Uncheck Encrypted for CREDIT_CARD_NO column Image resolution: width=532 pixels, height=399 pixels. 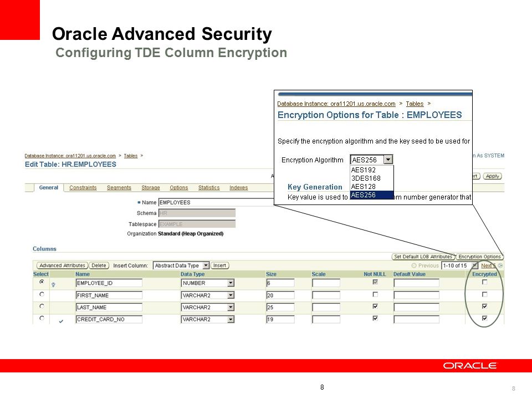click(x=484, y=318)
